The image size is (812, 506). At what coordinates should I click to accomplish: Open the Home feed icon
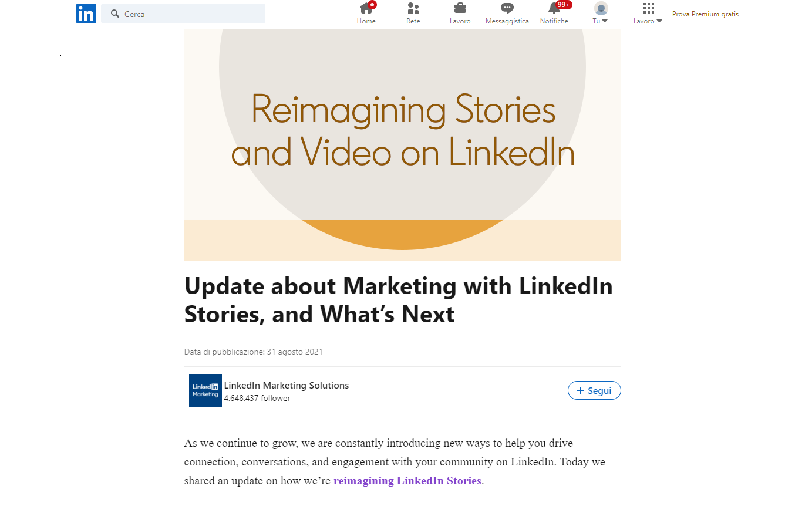click(366, 8)
